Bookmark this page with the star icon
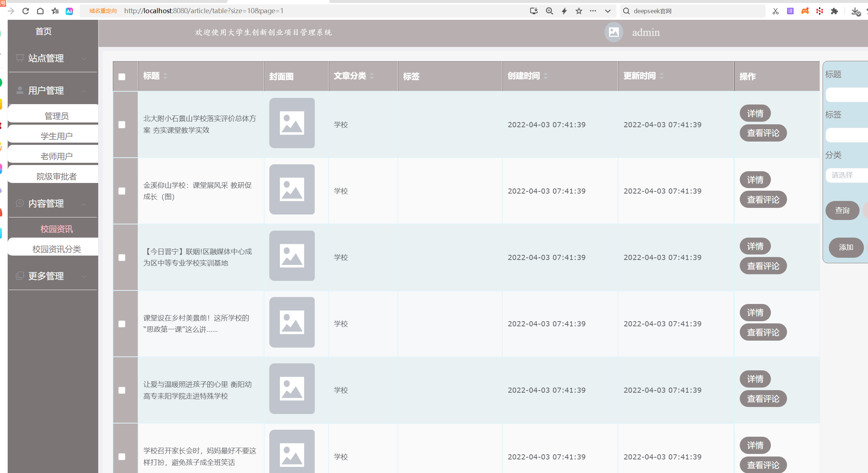The image size is (868, 473). point(579,11)
